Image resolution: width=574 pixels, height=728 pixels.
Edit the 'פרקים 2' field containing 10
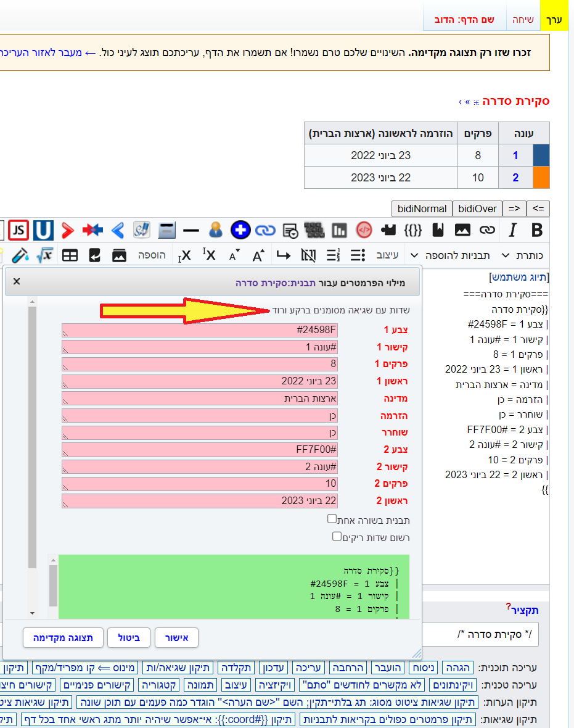[200, 484]
